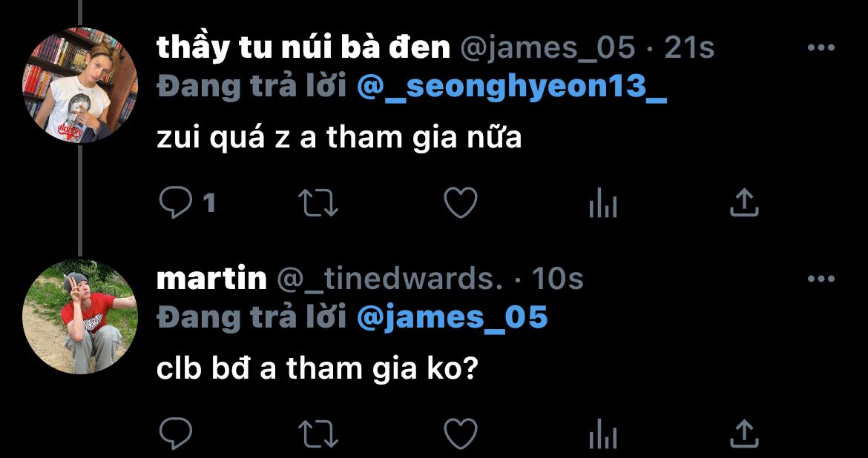
Task: View analytics for james_05's tweet
Action: pyautogui.click(x=603, y=202)
